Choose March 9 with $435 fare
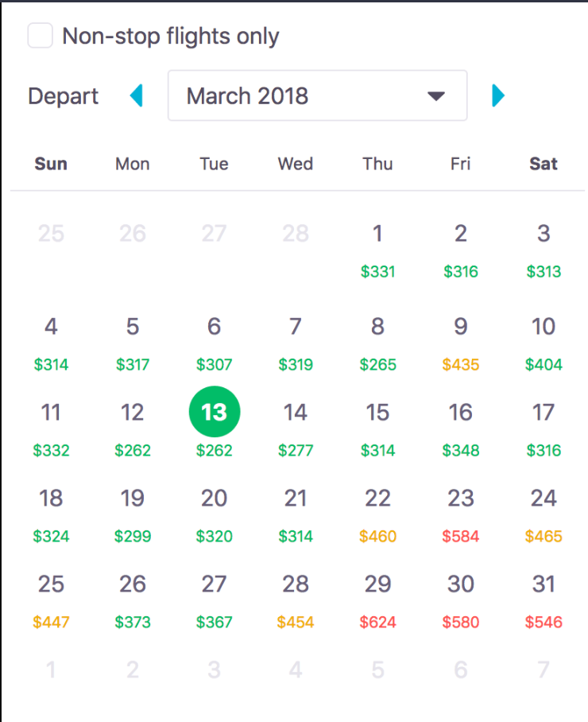Image resolution: width=588 pixels, height=722 pixels. pos(461,340)
